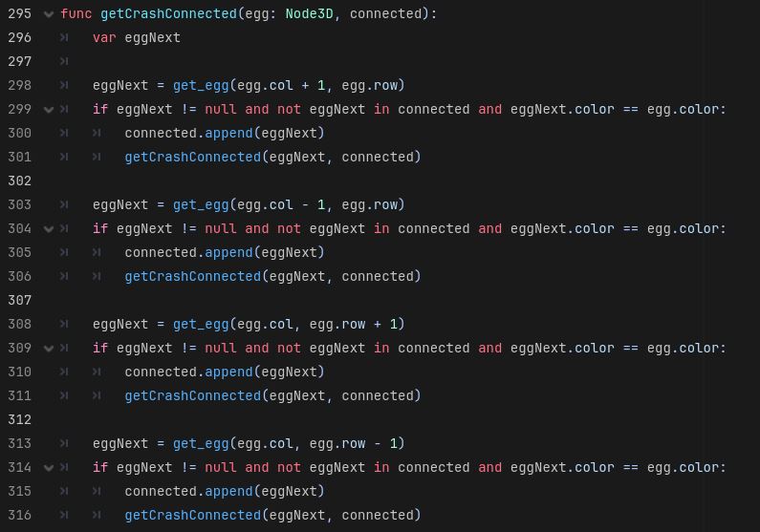Fold the if statement at line 309
Viewport: 760px width, 532px height.
[x=49, y=349]
